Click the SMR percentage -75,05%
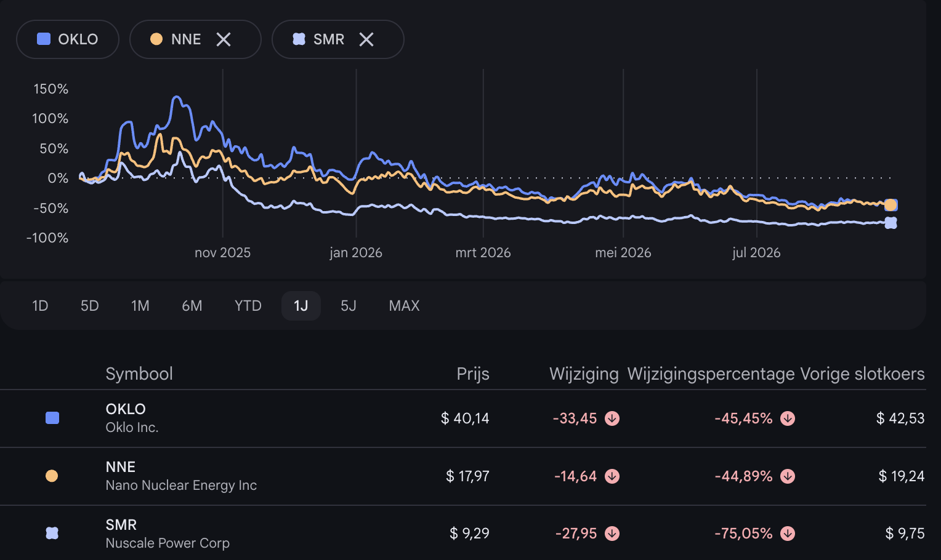941x560 pixels. [743, 534]
